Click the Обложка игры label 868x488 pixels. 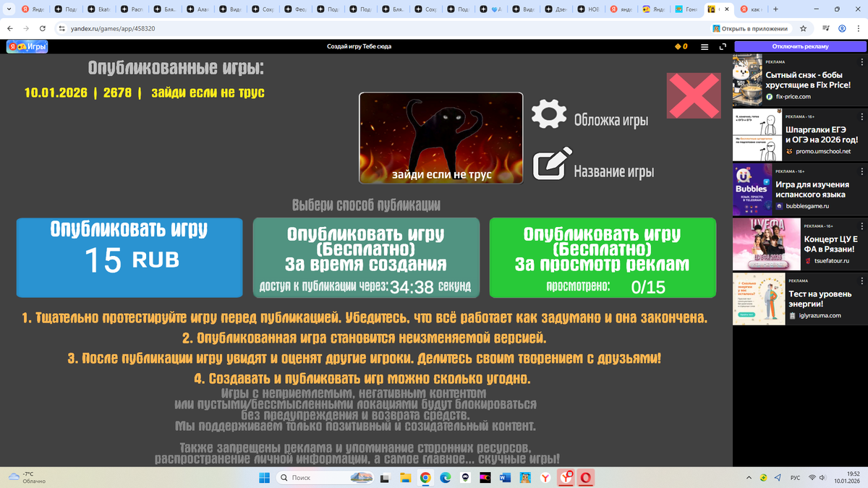[611, 121]
